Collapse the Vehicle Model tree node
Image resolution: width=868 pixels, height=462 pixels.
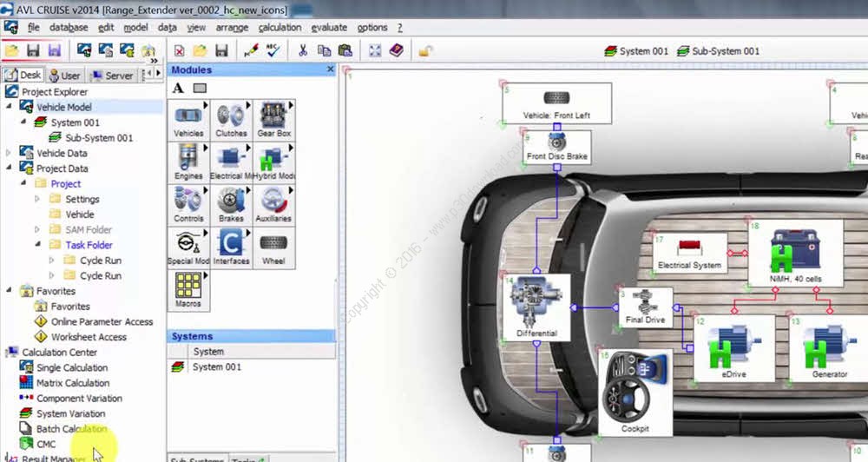tap(9, 105)
